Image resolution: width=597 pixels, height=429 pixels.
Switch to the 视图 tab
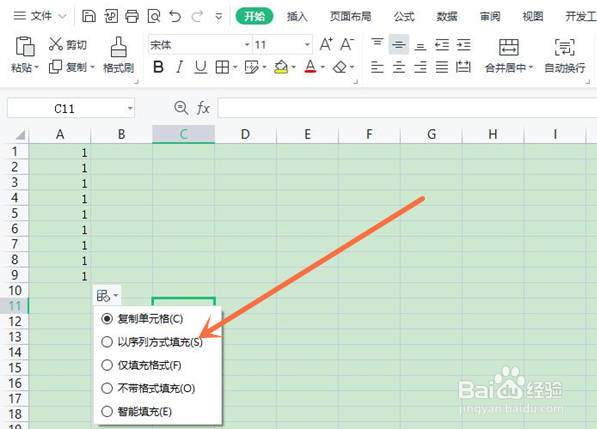[x=533, y=16]
